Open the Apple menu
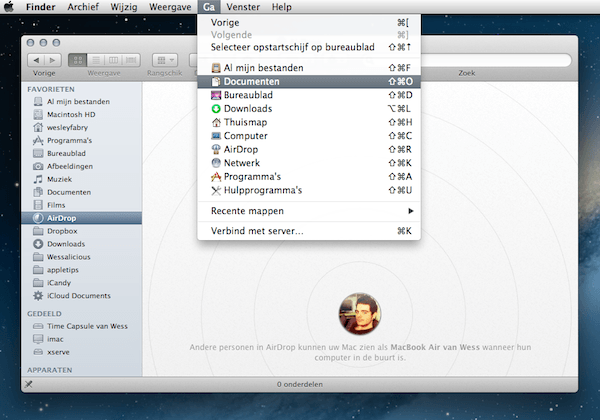The image size is (600, 420). click(9, 7)
